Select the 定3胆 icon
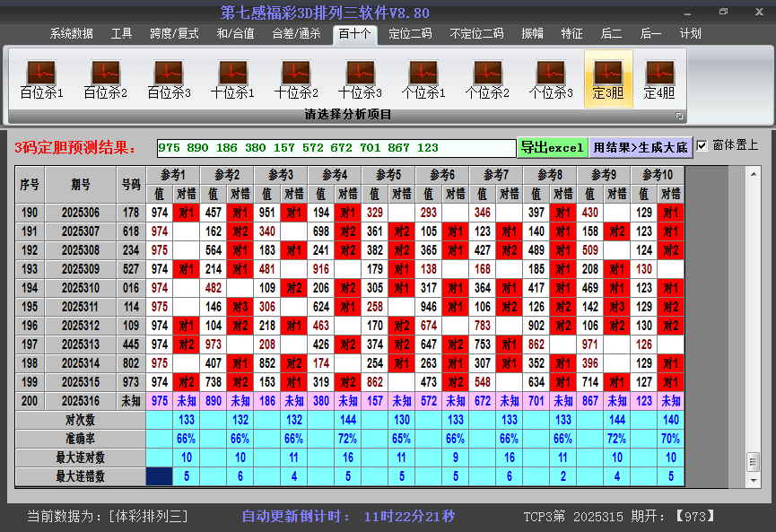 (x=608, y=78)
